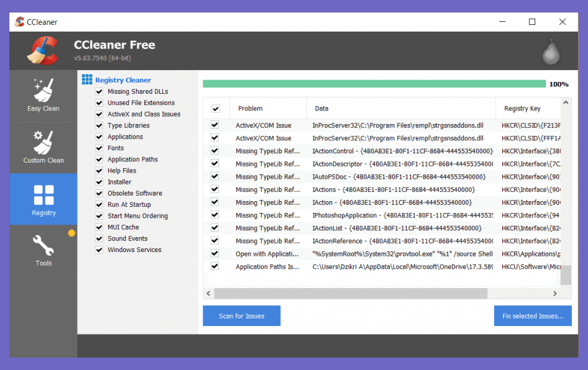Click the vertical scrollbar thumb in results

point(566,275)
